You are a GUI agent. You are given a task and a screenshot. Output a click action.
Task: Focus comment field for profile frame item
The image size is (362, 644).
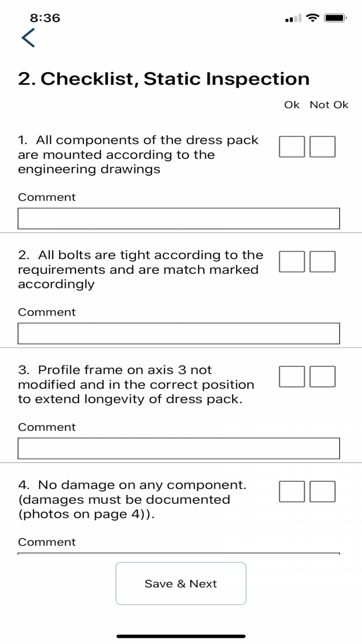pos(179,448)
